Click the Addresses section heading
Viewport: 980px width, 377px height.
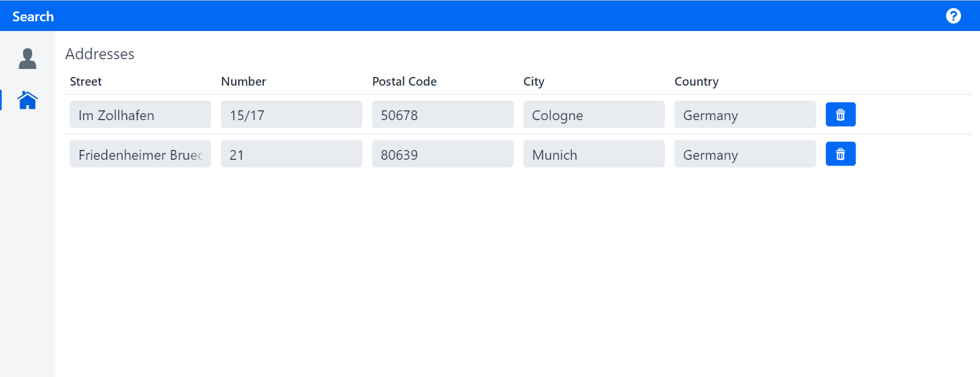click(99, 54)
